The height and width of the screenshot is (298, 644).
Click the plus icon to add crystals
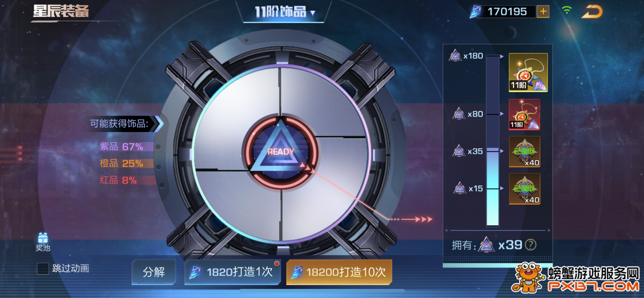click(543, 12)
